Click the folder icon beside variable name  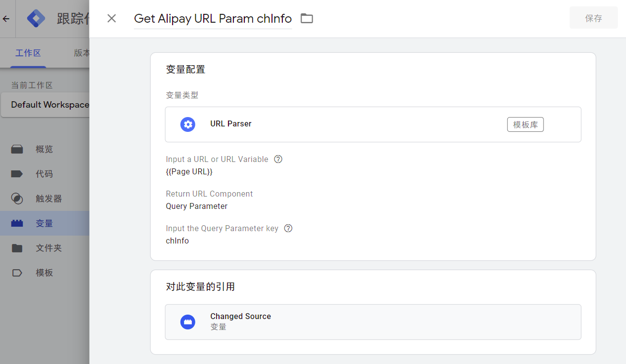click(x=307, y=19)
